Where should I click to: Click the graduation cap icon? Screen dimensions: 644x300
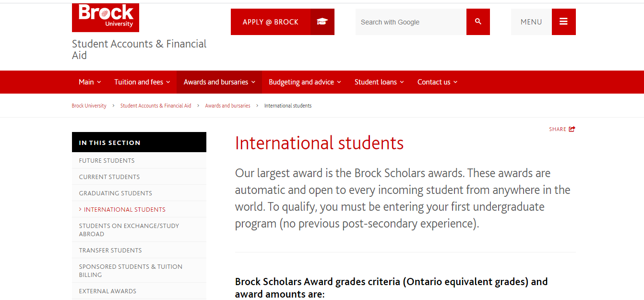click(x=322, y=22)
